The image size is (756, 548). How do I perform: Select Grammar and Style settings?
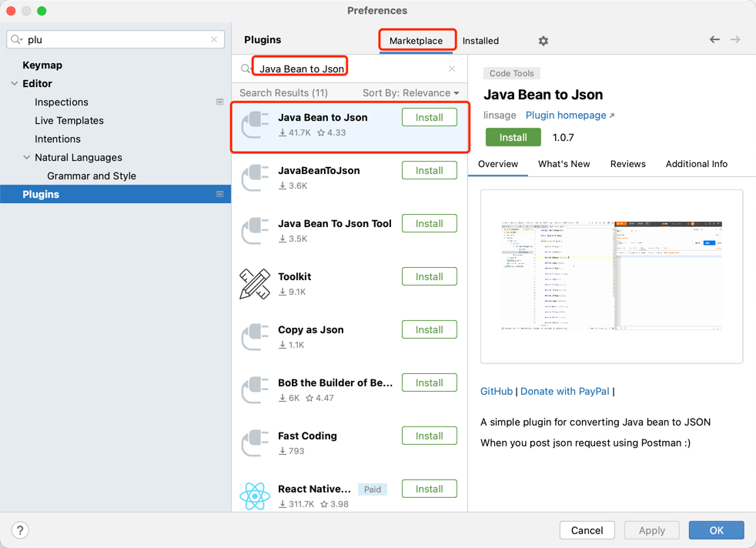tap(92, 176)
